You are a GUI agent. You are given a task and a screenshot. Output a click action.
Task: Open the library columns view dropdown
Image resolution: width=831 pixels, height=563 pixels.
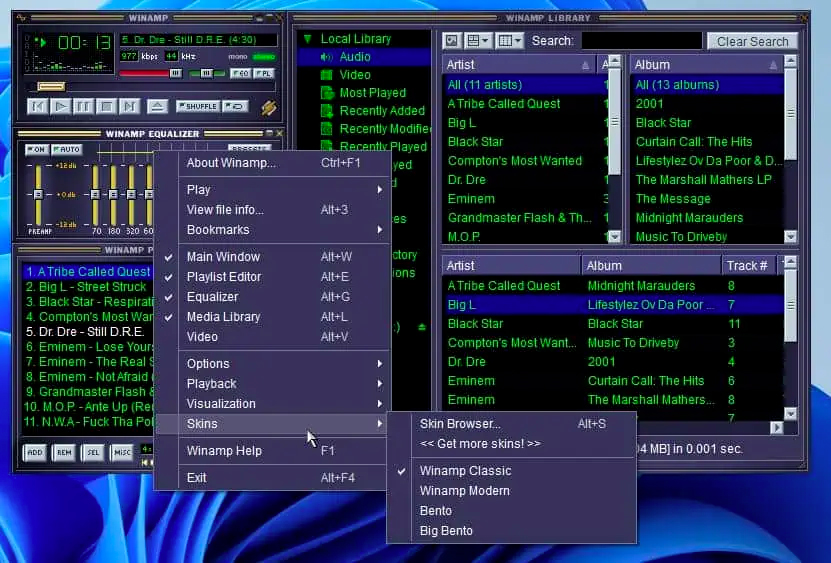click(x=509, y=41)
